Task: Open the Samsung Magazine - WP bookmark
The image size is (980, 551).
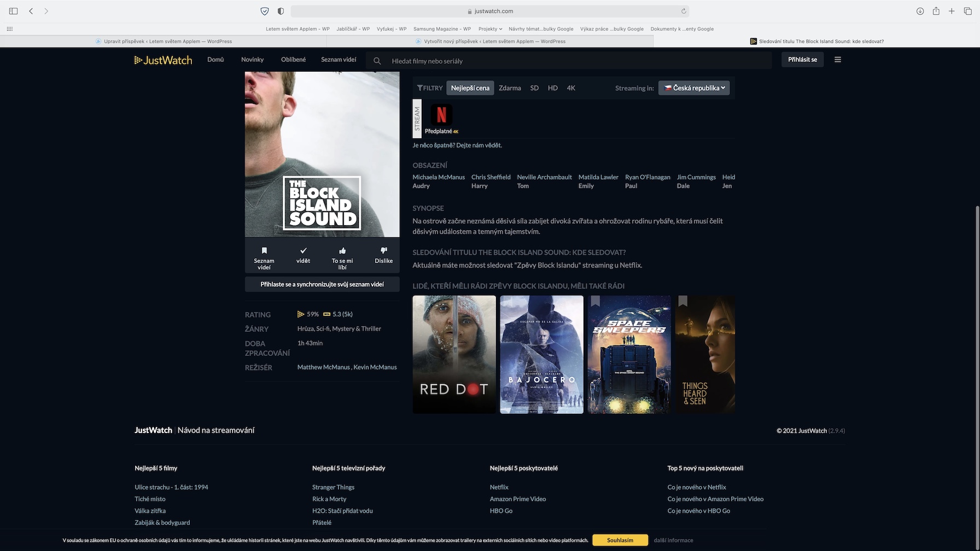Action: coord(442,29)
